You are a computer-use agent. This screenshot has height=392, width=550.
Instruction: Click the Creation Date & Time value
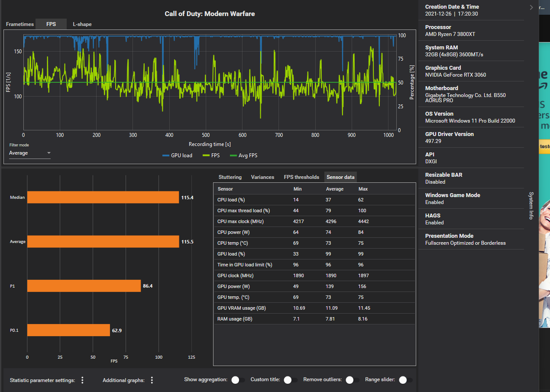tap(452, 14)
